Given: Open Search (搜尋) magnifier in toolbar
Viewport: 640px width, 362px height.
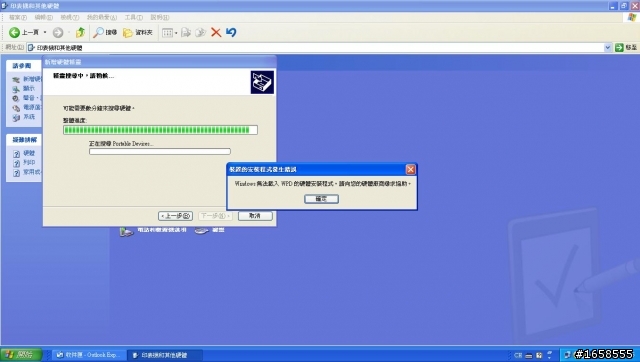Looking at the screenshot, I should [105, 32].
